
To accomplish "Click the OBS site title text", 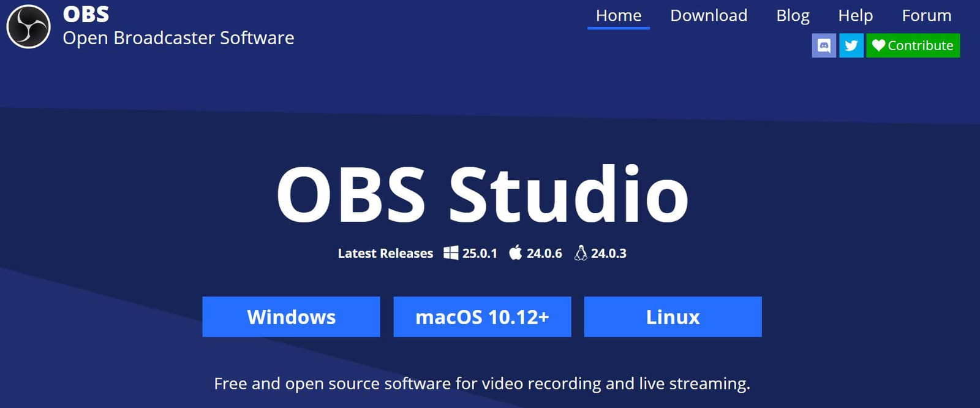I will click(86, 14).
